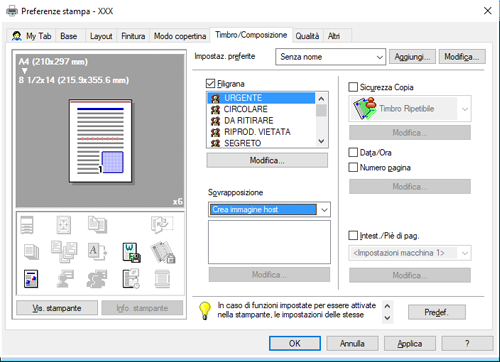Confirm with the OK button
Viewport: 500px width, 362px height.
[x=295, y=343]
